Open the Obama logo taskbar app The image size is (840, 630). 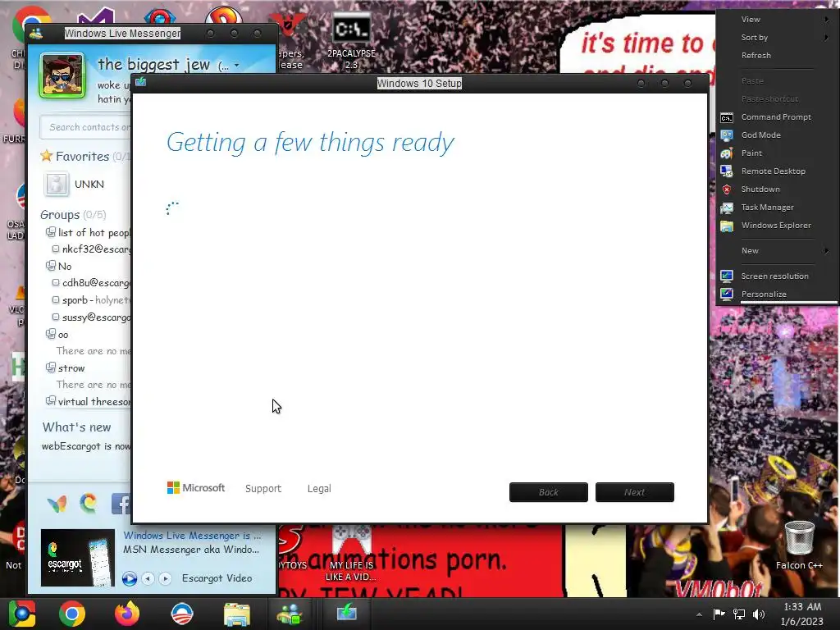coord(182,614)
